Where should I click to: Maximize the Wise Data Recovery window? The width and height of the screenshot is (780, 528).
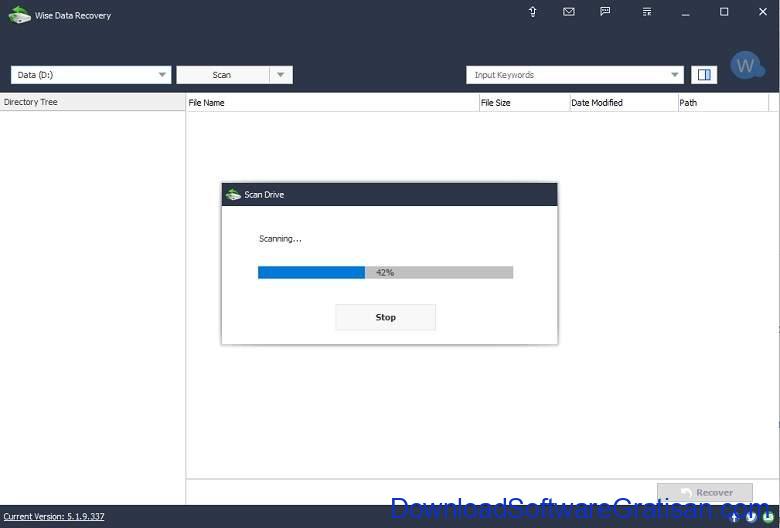pos(724,12)
